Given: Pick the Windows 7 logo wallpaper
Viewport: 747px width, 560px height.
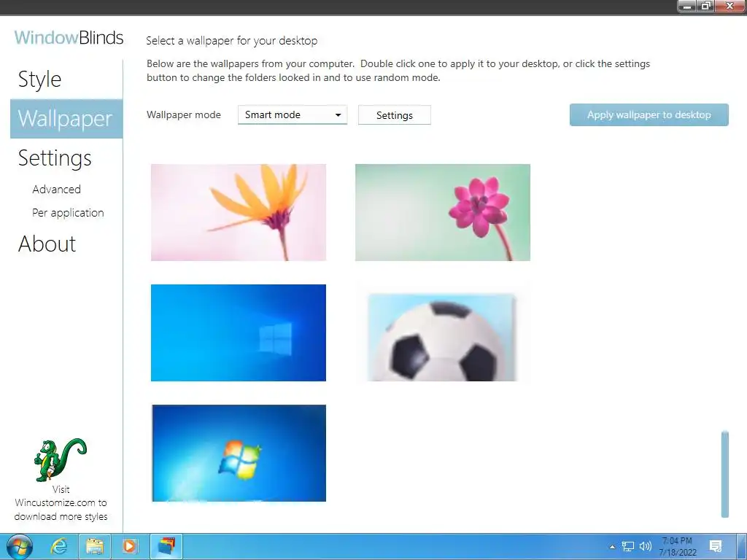Looking at the screenshot, I should [239, 453].
